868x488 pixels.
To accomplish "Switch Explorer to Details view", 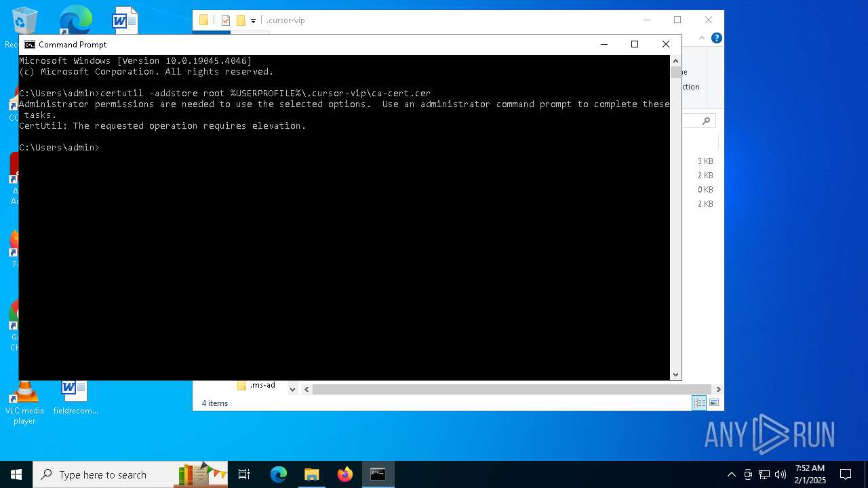I will 699,403.
